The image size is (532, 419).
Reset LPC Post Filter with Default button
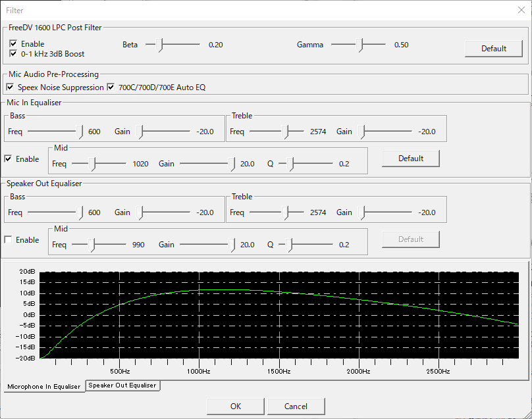pos(493,48)
